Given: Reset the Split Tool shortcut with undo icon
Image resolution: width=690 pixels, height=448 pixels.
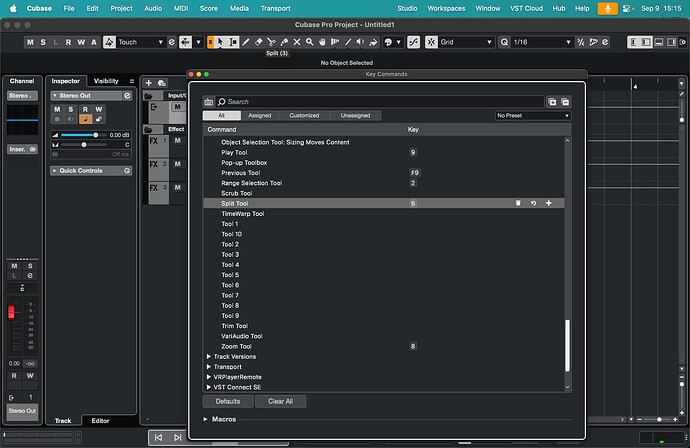Looking at the screenshot, I should (x=533, y=203).
